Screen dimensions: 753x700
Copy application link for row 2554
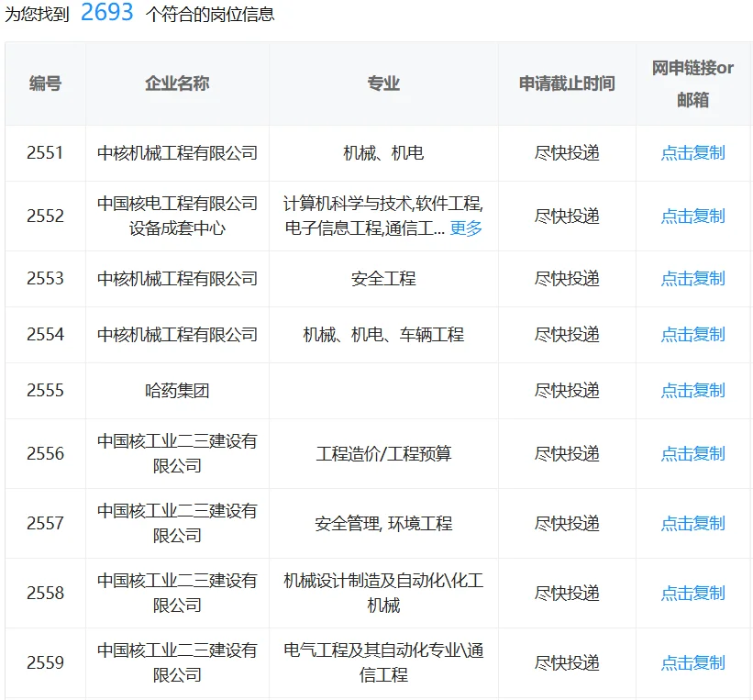(692, 335)
